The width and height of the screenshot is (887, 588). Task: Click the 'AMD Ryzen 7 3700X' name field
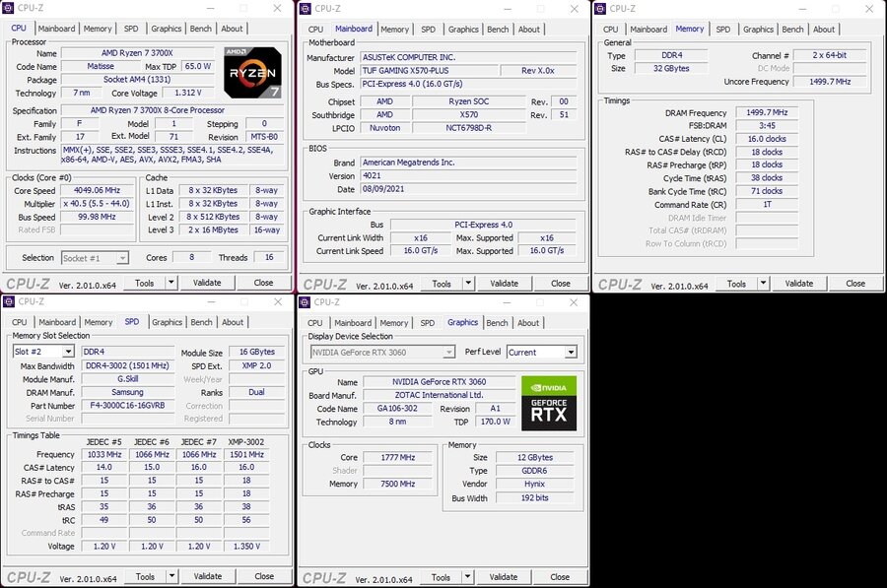(137, 52)
